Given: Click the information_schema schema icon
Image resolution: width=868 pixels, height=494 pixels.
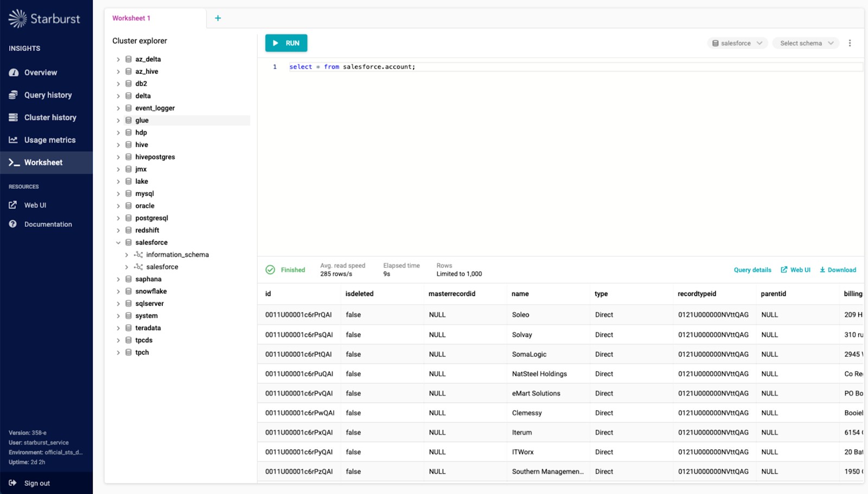Looking at the screenshot, I should (x=138, y=255).
